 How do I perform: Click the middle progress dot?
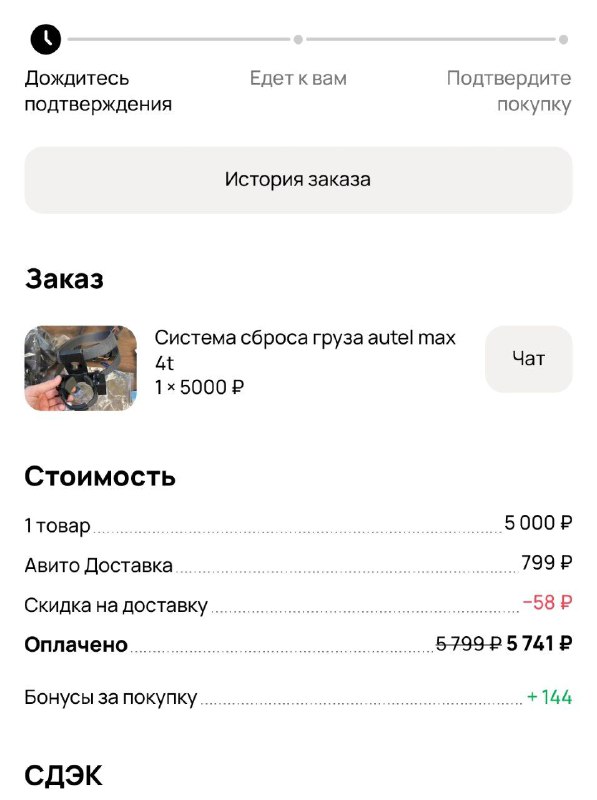pyautogui.click(x=298, y=39)
